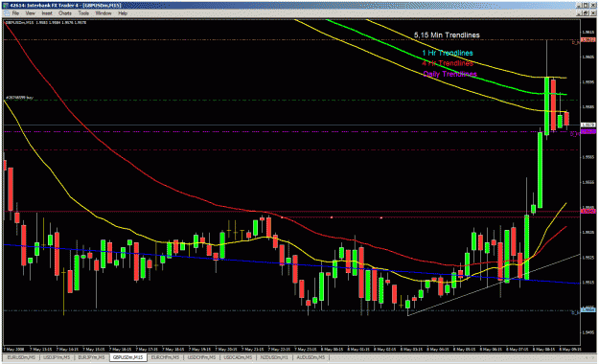This screenshot has height=364, width=599.
Task: Switch to the USDJPYm,M5 chart tab
Action: pos(57,357)
